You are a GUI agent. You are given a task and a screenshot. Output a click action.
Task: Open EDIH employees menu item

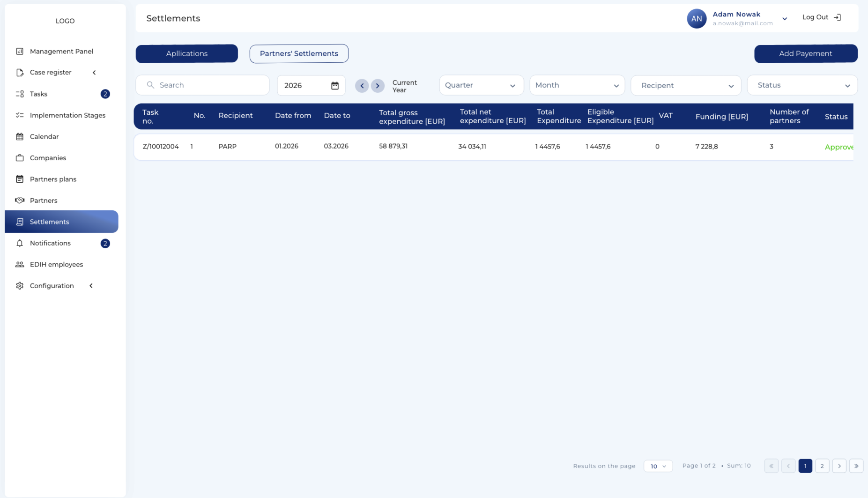click(x=56, y=265)
